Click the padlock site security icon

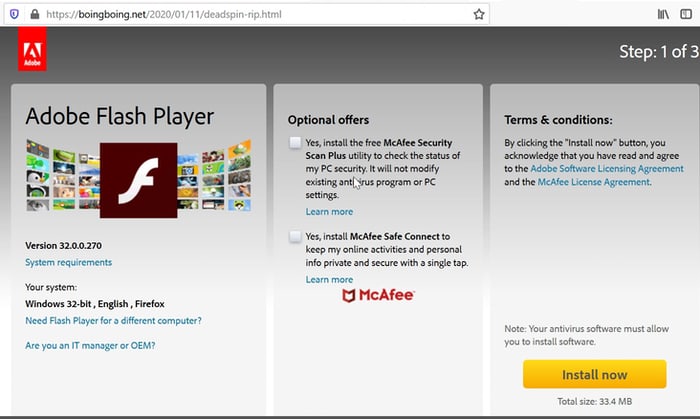[x=34, y=14]
